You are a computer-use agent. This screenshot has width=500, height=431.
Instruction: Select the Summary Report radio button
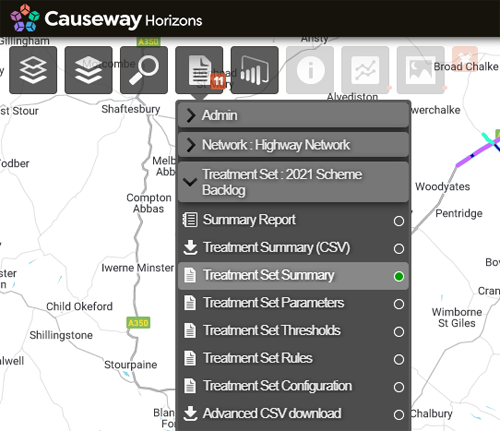[399, 221]
